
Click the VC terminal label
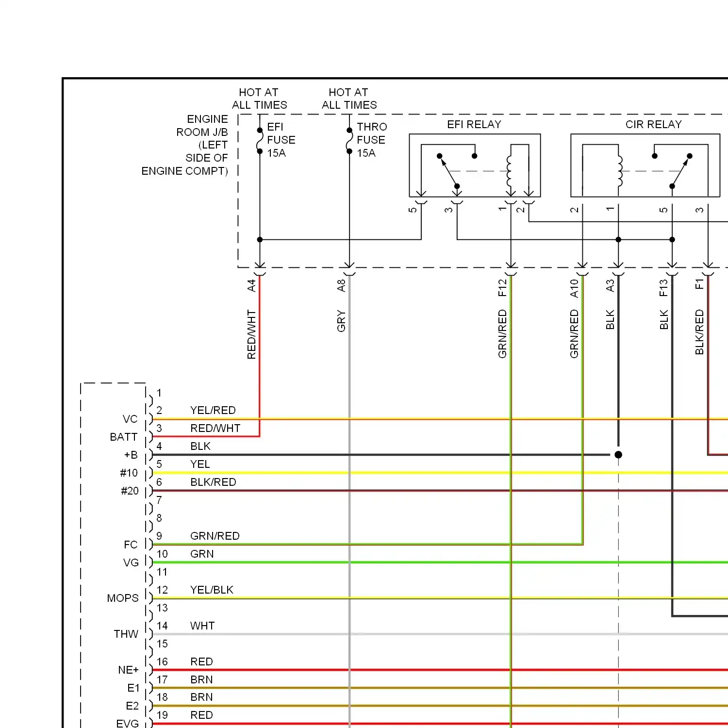[130, 419]
